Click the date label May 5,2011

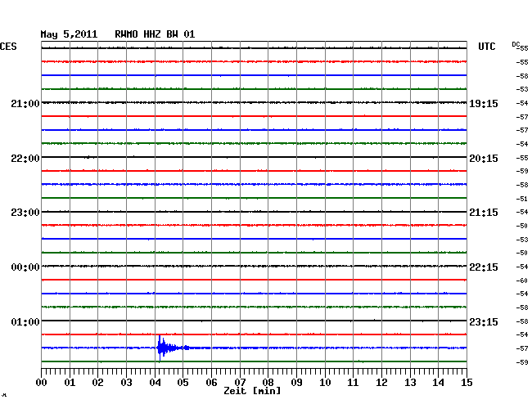tap(69, 34)
